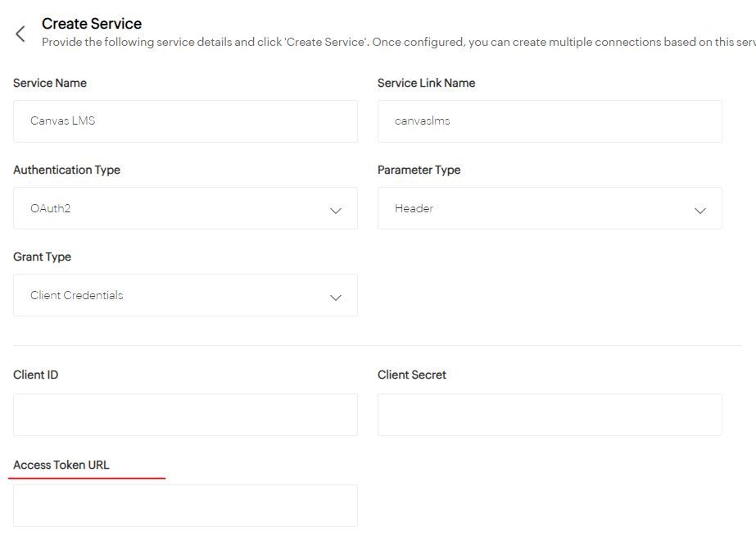Click the Access Token URL label
756x541 pixels.
coord(61,465)
